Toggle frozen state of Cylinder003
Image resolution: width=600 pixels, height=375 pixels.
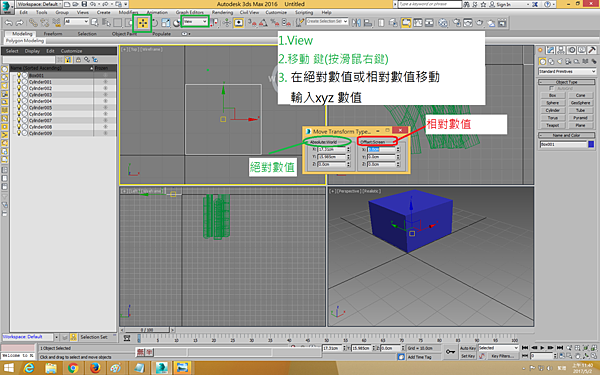pos(105,95)
